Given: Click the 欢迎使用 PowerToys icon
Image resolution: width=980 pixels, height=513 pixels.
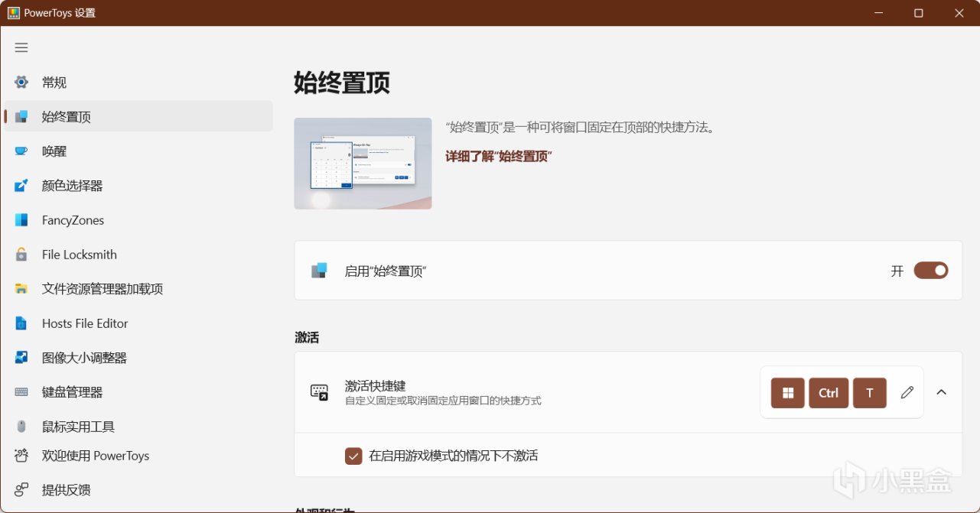Looking at the screenshot, I should pyautogui.click(x=21, y=456).
